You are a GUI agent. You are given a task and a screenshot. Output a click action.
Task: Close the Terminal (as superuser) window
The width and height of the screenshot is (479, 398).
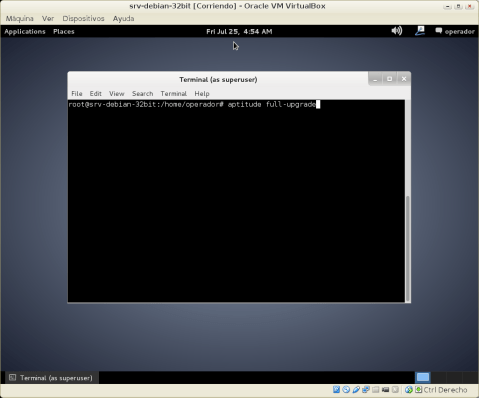[x=404, y=79]
